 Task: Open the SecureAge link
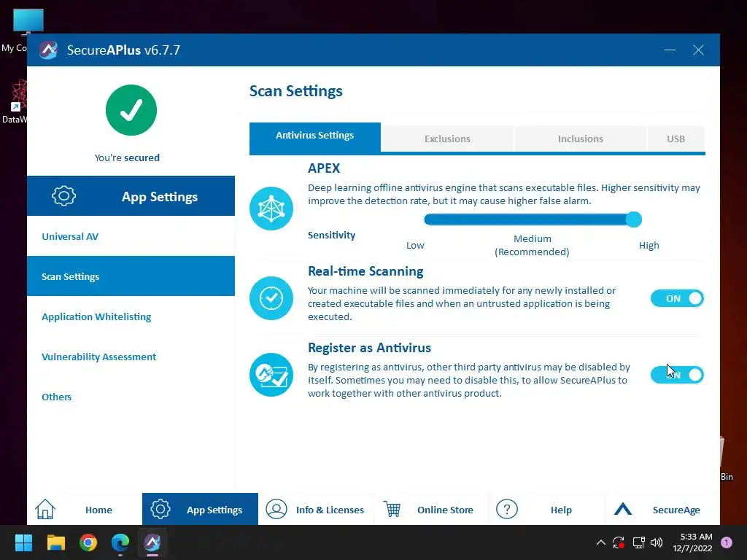click(x=662, y=509)
